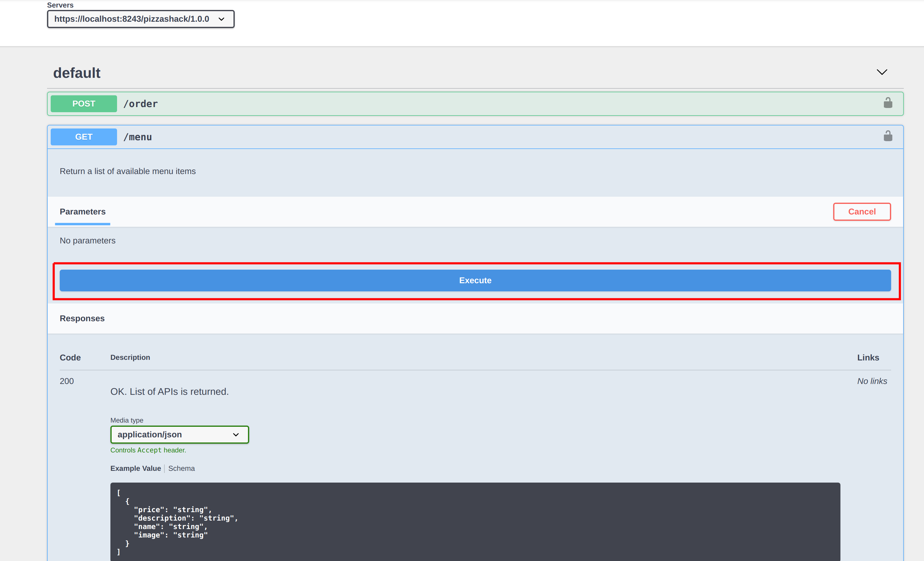This screenshot has width=924, height=561.
Task: Click the 200 response code row
Action: pyautogui.click(x=67, y=381)
